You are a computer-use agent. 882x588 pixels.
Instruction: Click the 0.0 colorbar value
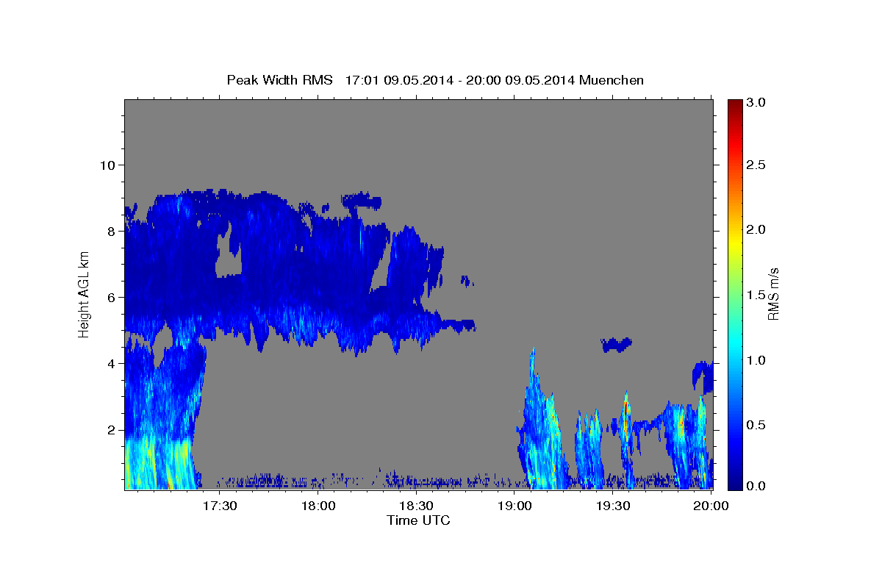756,486
